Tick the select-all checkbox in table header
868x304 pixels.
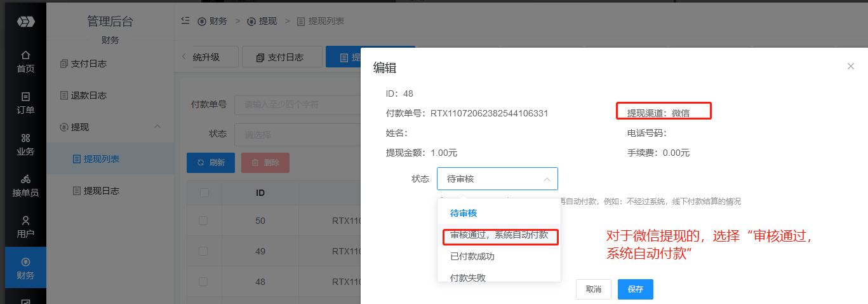(x=204, y=193)
